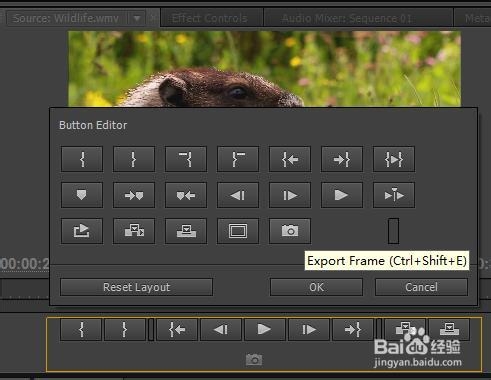Click Insert on transport bar
491x380 pixels.
pyautogui.click(x=405, y=329)
